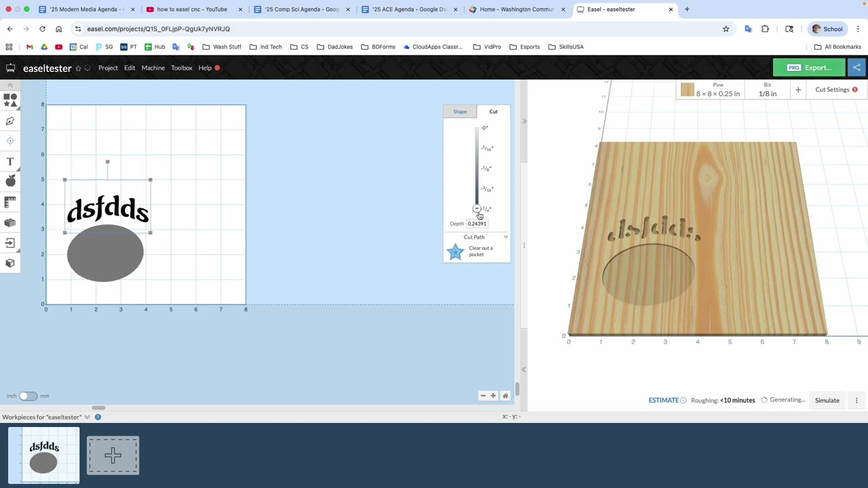Select the Pen drawing tool
Image resolution: width=868 pixels, height=488 pixels.
[10, 121]
